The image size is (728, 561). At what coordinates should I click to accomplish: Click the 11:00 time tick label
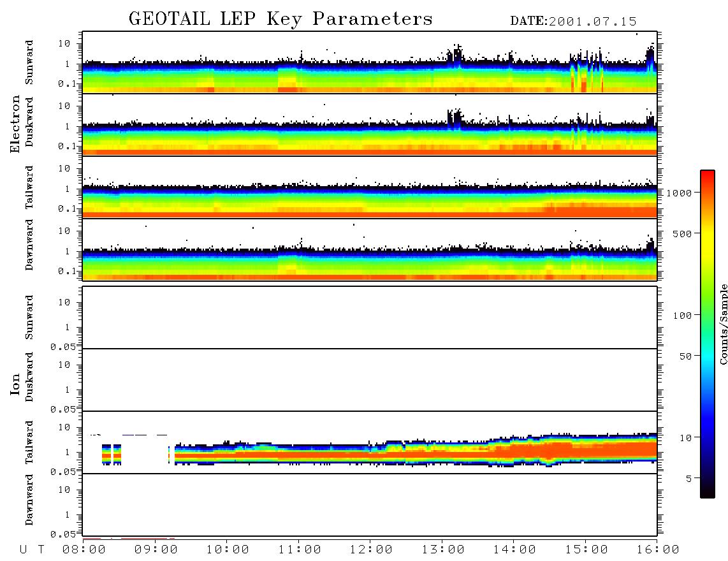coord(300,550)
